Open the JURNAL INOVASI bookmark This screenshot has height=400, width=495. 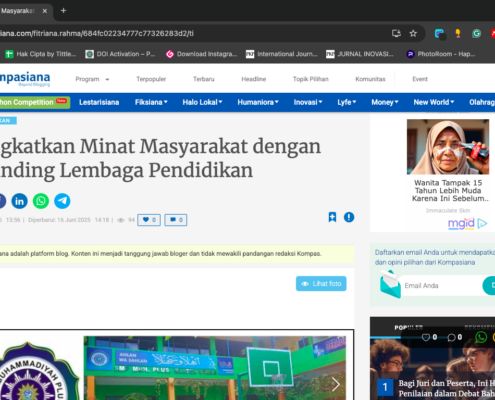360,54
